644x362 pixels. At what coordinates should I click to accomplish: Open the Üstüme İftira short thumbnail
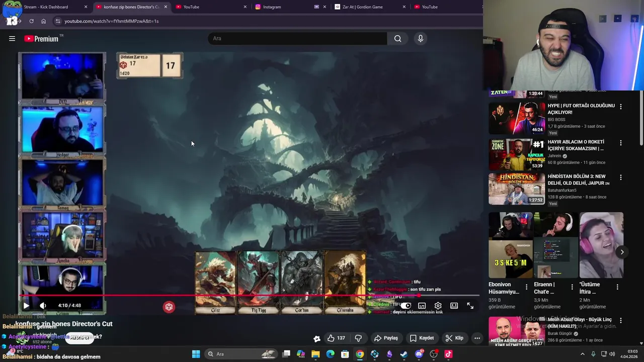pyautogui.click(x=601, y=245)
